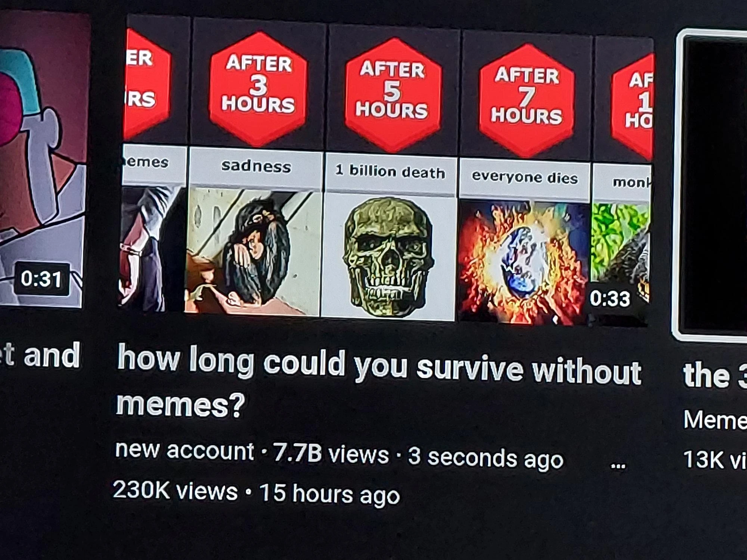Viewport: 747px width, 560px height.
Task: Click the 0:33 duration badge
Action: click(x=610, y=298)
